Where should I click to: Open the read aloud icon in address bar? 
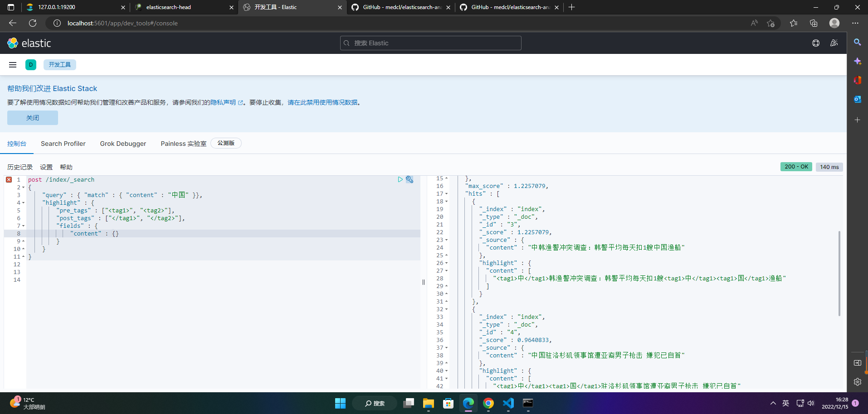click(754, 23)
